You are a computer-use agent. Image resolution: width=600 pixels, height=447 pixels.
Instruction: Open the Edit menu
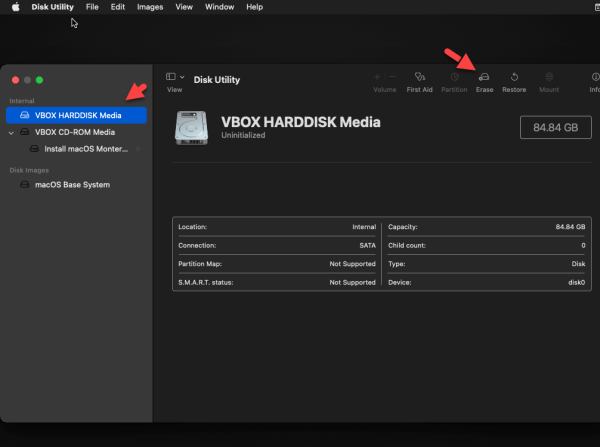pos(118,7)
